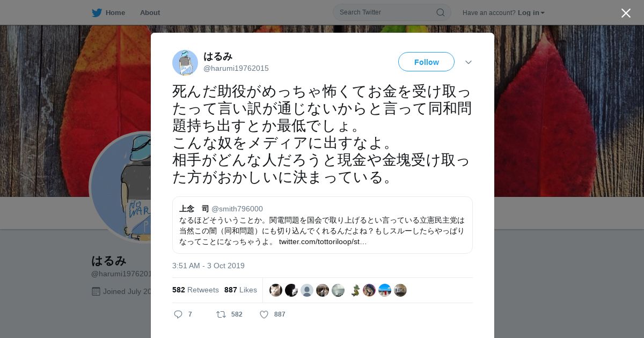Follow the user はるみ
The width and height of the screenshot is (644, 338).
(426, 62)
